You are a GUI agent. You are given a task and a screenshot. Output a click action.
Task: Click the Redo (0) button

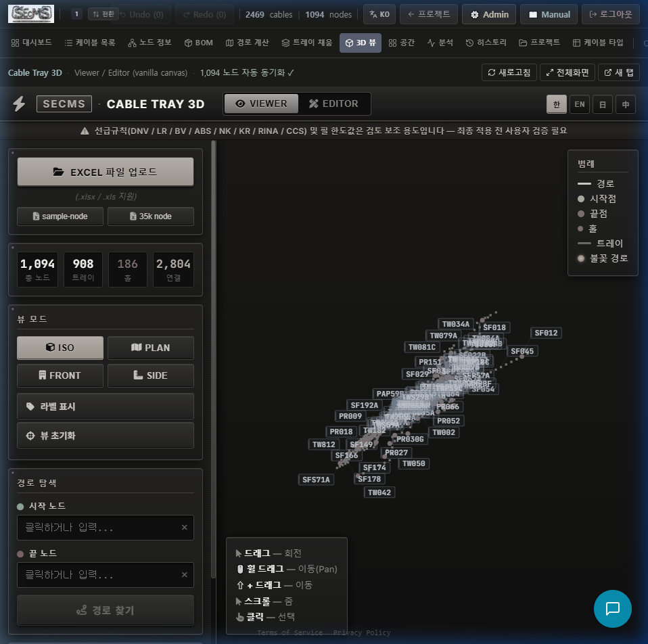[204, 14]
